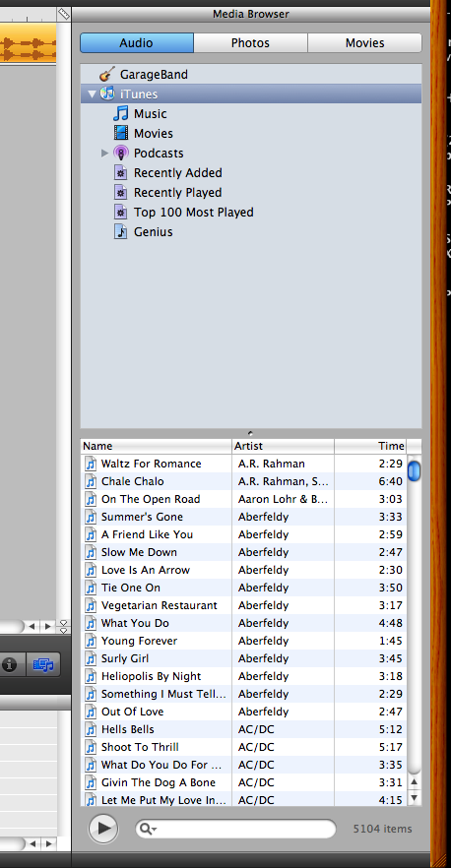Click the info button in the control bar
This screenshot has width=451, height=868.
(9, 665)
